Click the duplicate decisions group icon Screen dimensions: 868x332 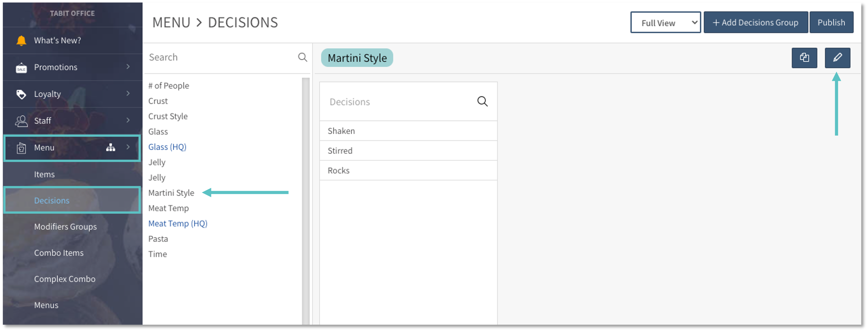[x=804, y=58]
